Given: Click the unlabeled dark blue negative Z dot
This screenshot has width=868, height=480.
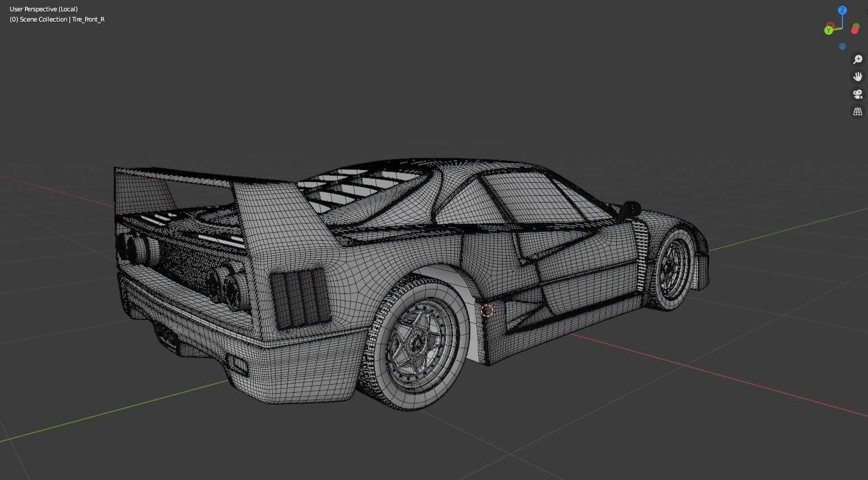Looking at the screenshot, I should point(842,47).
